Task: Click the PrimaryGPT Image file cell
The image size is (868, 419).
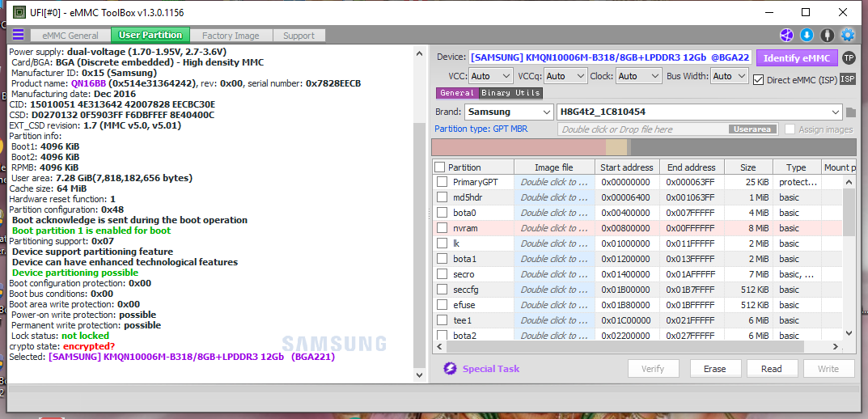Action: click(x=554, y=182)
